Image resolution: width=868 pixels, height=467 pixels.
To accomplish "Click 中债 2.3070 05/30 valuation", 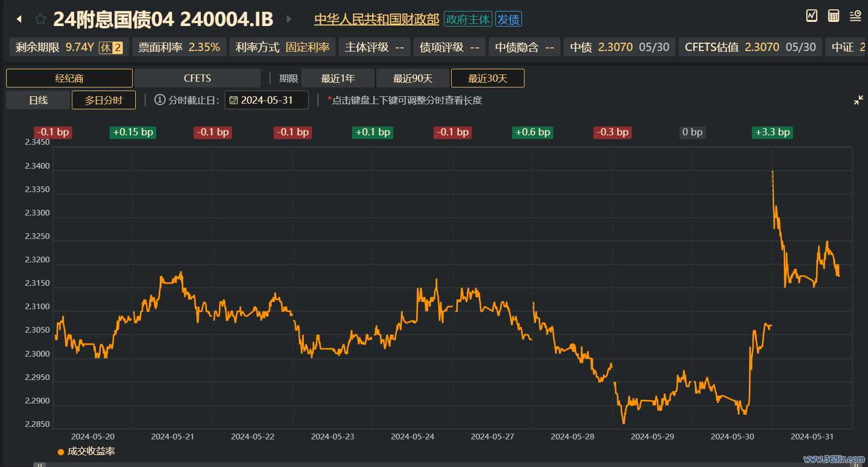I will (619, 47).
